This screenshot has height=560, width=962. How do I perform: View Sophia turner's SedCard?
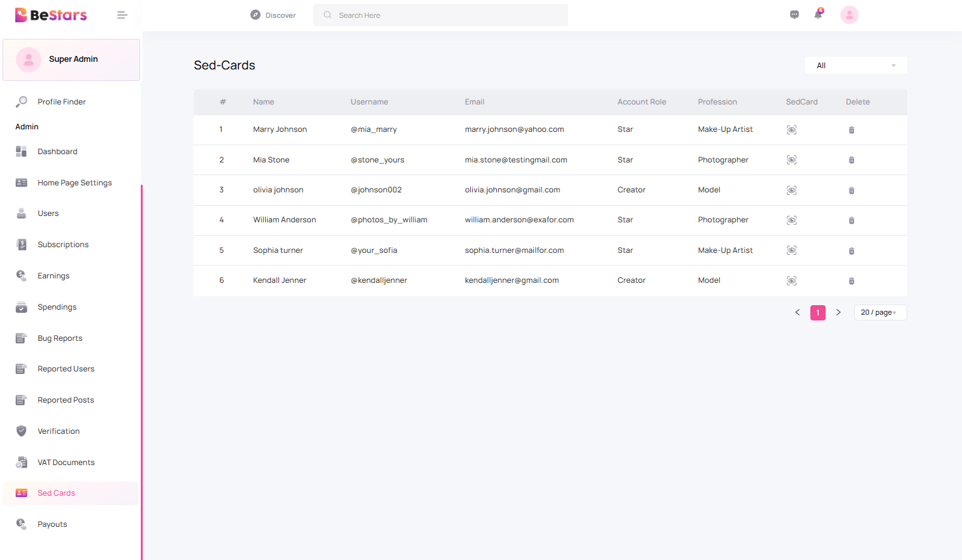tap(791, 250)
